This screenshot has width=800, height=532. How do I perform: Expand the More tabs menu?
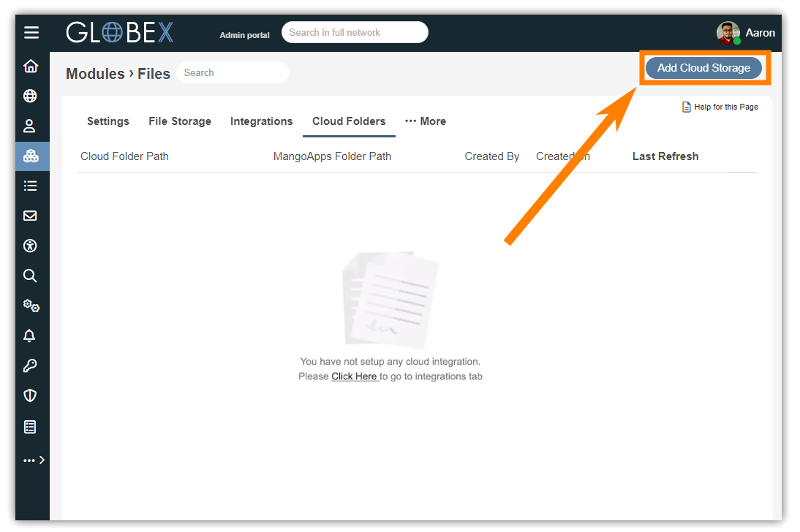pos(426,121)
